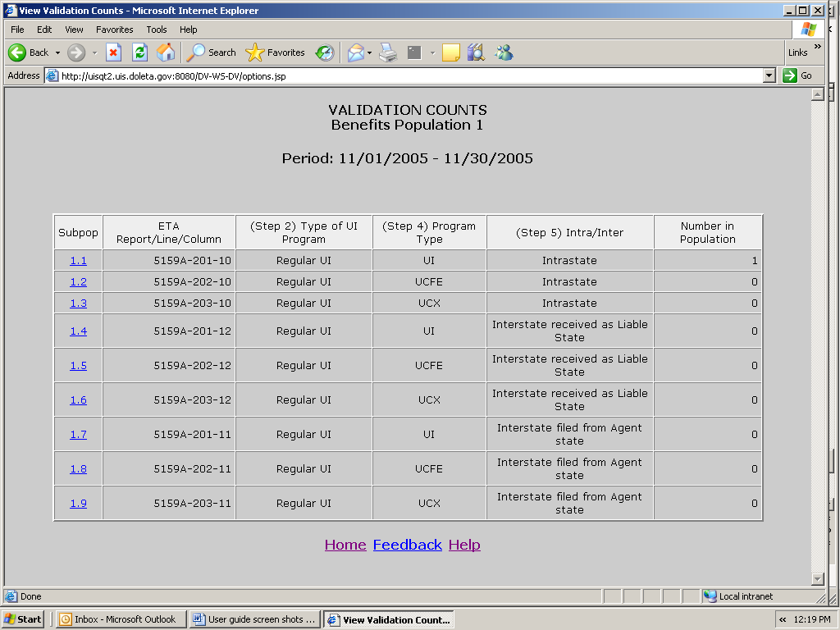Click the scrollbar down arrow

(x=818, y=578)
